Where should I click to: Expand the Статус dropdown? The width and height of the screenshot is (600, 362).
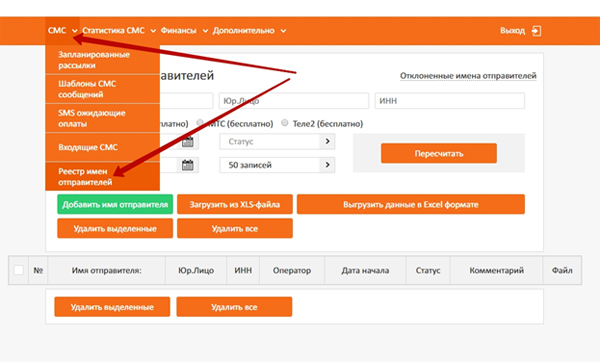277,142
